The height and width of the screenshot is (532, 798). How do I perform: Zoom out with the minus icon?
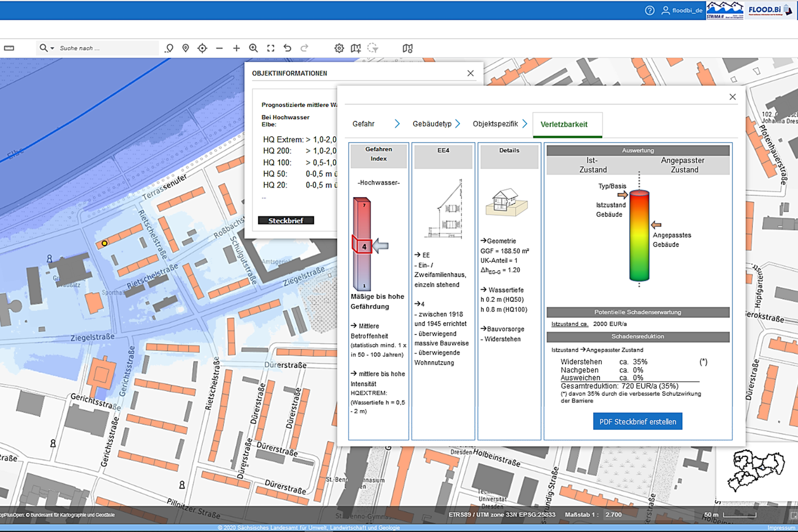220,48
